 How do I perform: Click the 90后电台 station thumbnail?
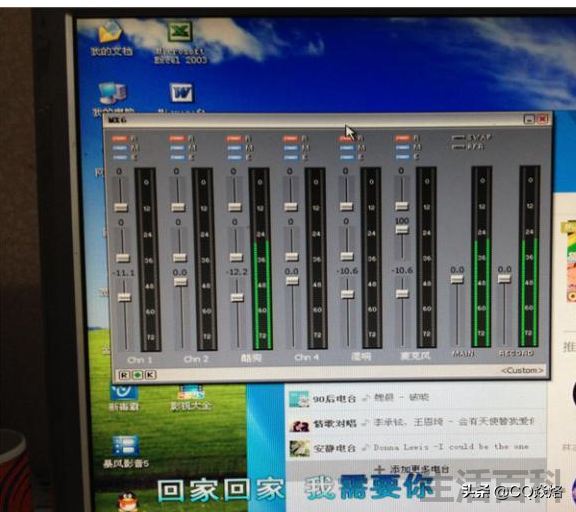click(x=299, y=399)
